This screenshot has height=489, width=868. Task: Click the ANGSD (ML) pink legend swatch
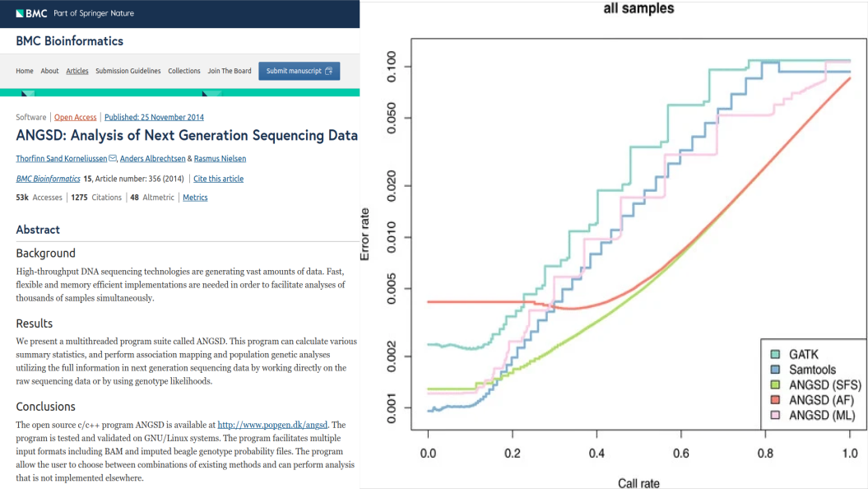coord(773,416)
